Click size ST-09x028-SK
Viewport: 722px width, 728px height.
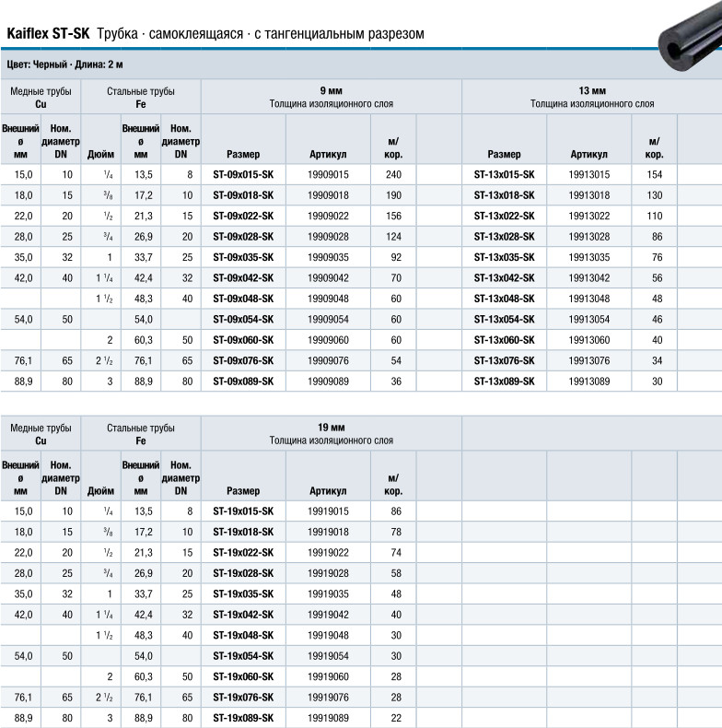point(243,237)
